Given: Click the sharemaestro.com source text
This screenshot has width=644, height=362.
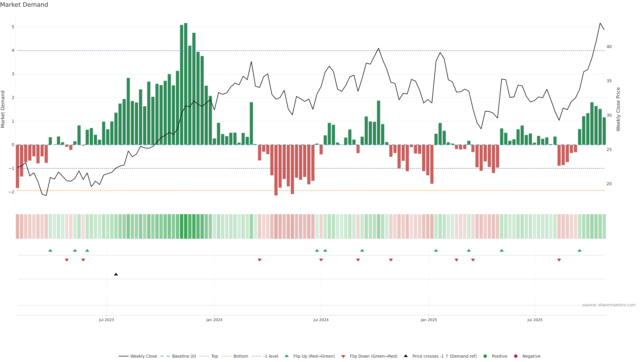Looking at the screenshot, I should (x=609, y=305).
